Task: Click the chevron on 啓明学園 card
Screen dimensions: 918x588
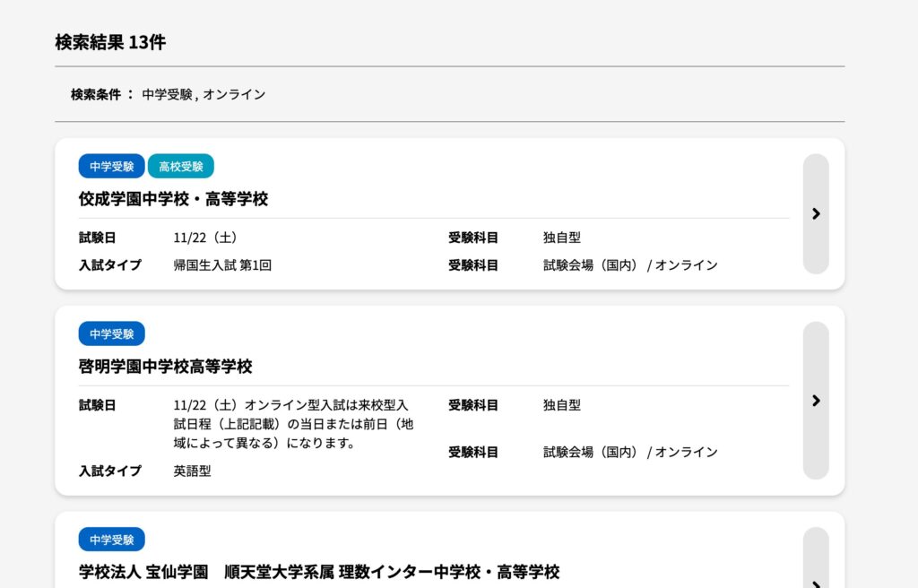Action: [x=815, y=401]
